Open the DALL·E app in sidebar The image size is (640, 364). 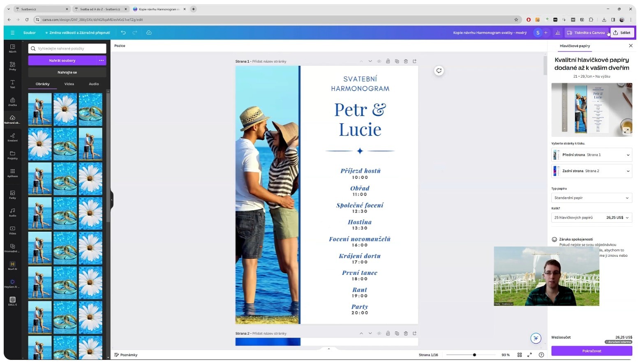pos(12,301)
